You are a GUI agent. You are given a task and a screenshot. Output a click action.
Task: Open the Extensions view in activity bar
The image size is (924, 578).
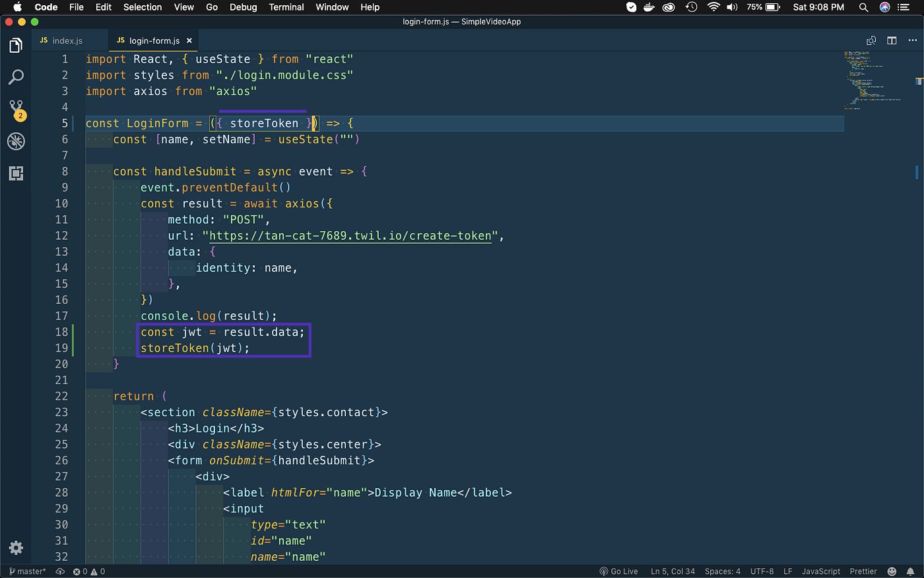16,173
